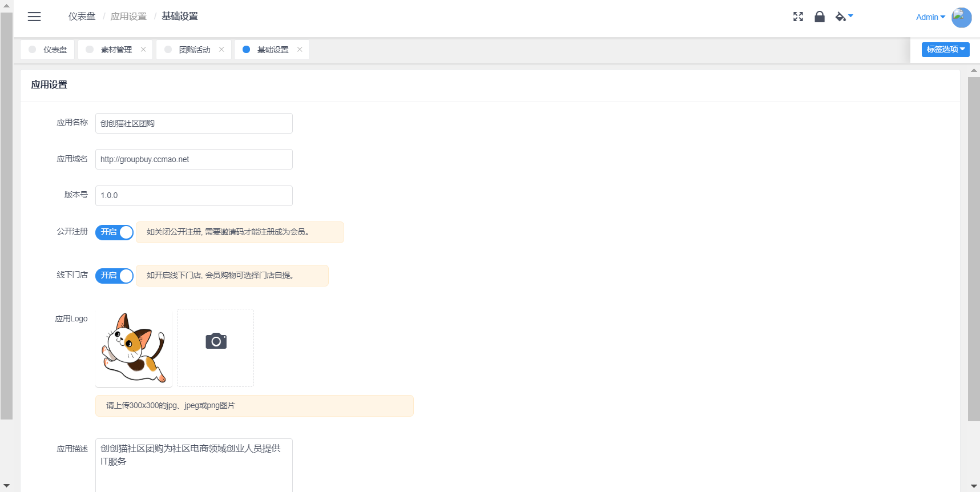Close the 团购活动 tab
980x492 pixels.
[x=221, y=50]
